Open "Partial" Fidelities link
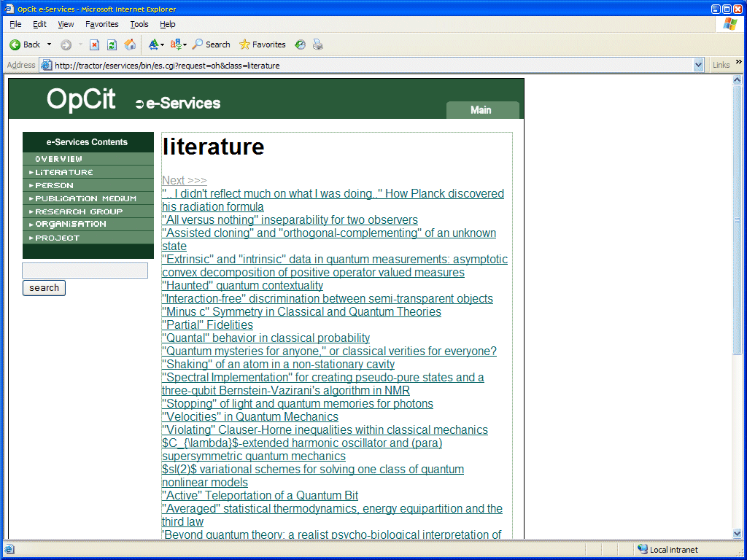747x560 pixels. point(207,324)
